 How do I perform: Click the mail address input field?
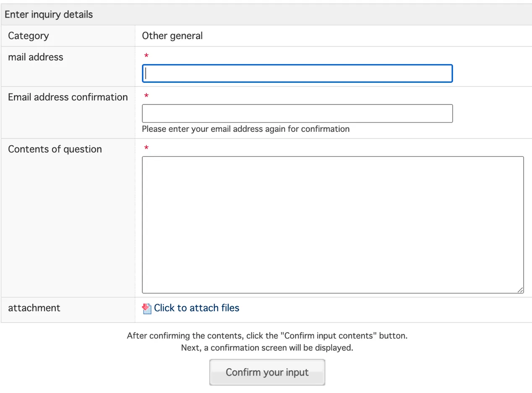tap(297, 73)
